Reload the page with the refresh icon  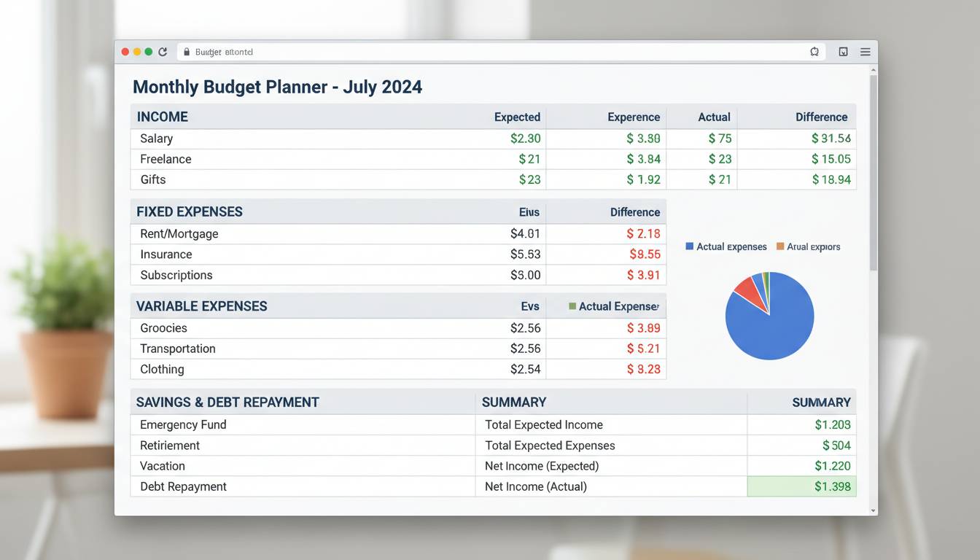click(163, 52)
